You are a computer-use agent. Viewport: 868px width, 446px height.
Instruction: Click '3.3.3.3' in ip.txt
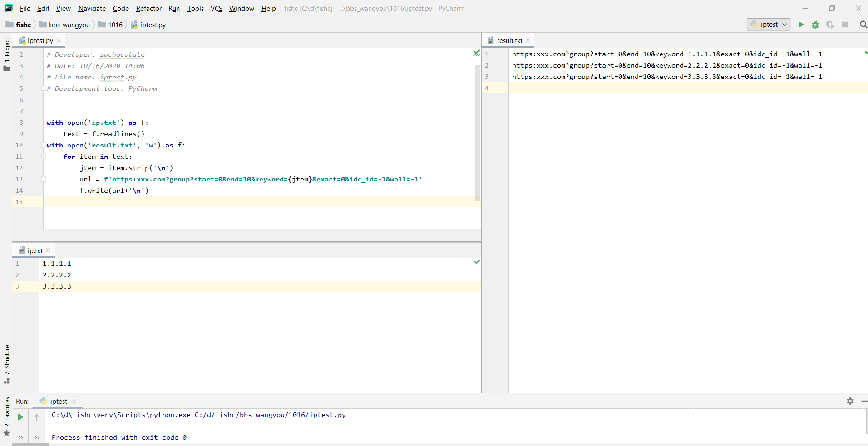pyautogui.click(x=57, y=286)
